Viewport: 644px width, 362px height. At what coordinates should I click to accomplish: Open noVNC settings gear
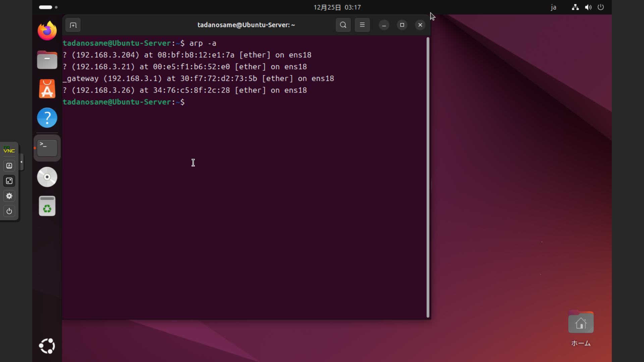click(9, 196)
